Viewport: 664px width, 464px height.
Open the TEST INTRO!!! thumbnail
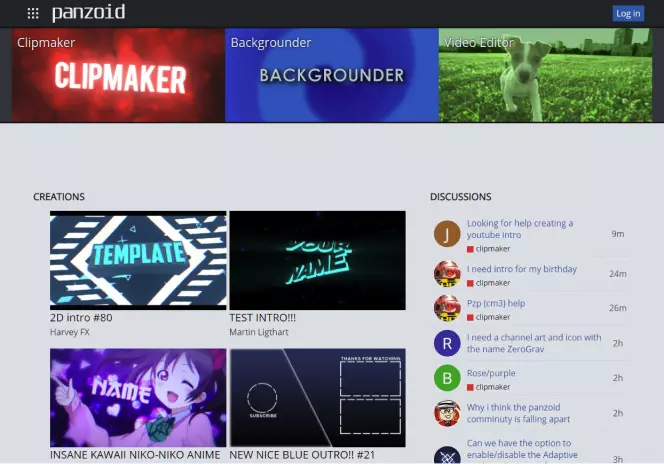(x=318, y=260)
